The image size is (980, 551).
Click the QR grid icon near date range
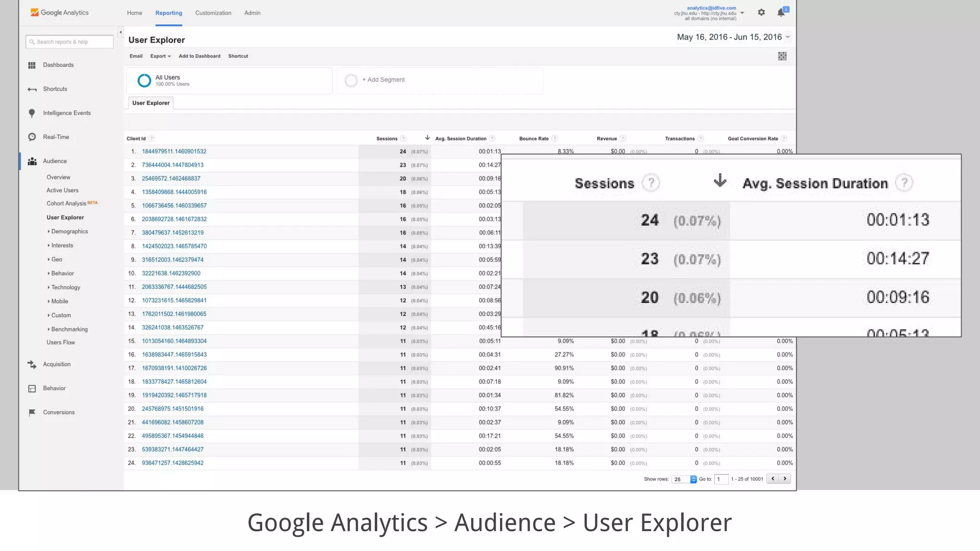click(x=782, y=56)
